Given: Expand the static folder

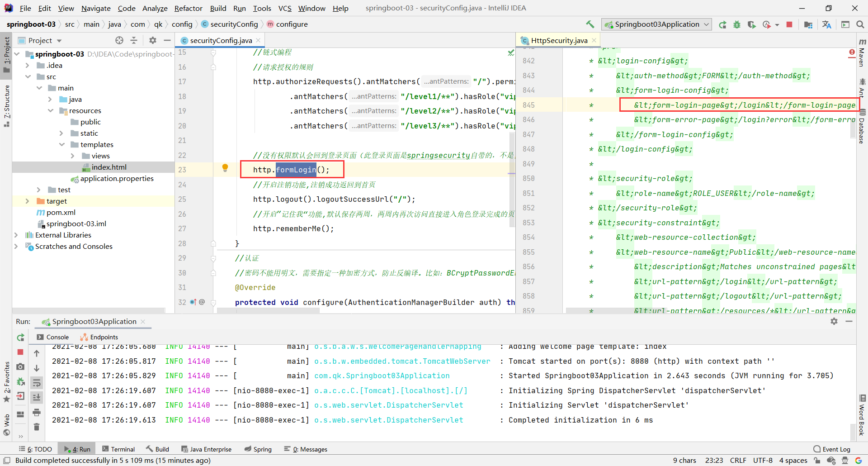Looking at the screenshot, I should point(62,133).
